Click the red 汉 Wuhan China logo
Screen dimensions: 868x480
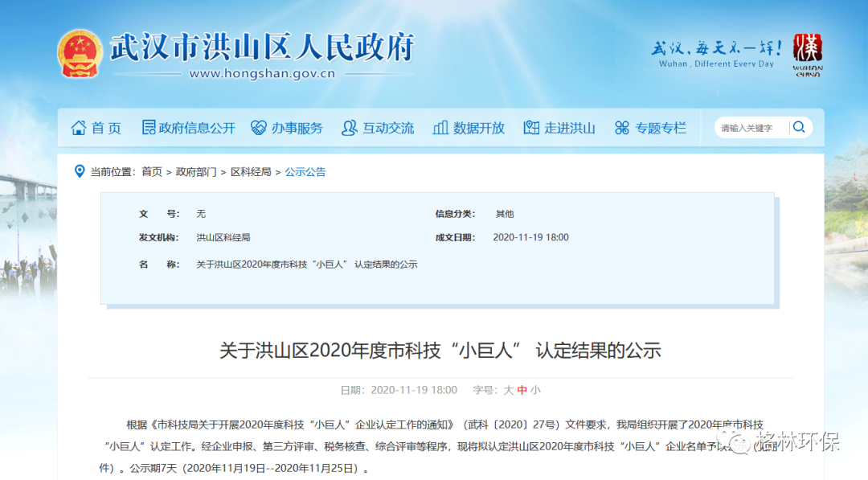click(807, 55)
